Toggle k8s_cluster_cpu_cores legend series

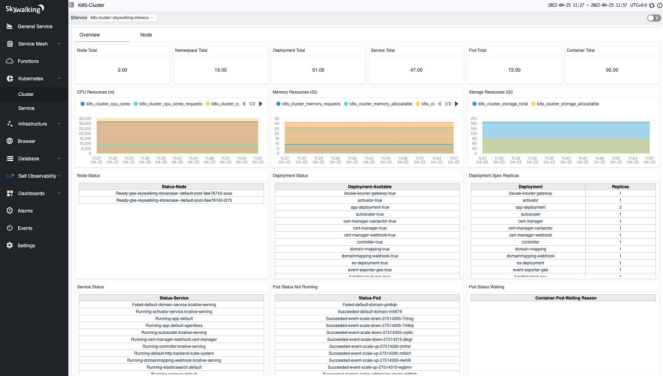point(105,104)
